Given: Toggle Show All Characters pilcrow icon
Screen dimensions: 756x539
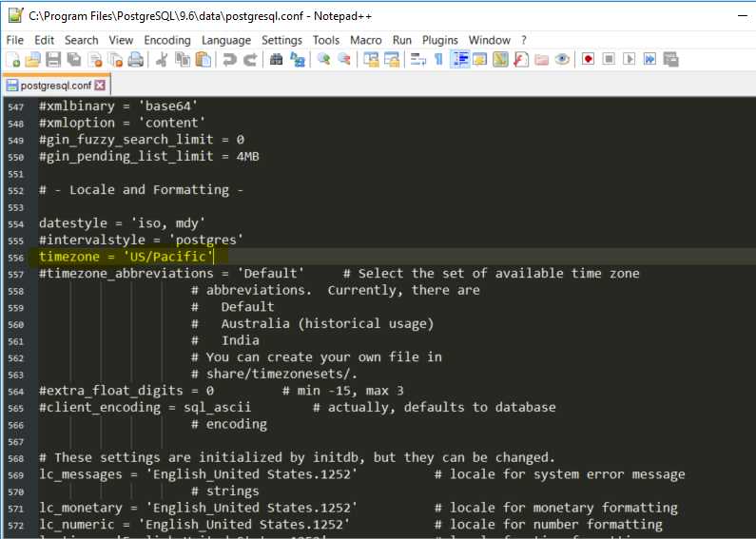Looking at the screenshot, I should (x=438, y=59).
